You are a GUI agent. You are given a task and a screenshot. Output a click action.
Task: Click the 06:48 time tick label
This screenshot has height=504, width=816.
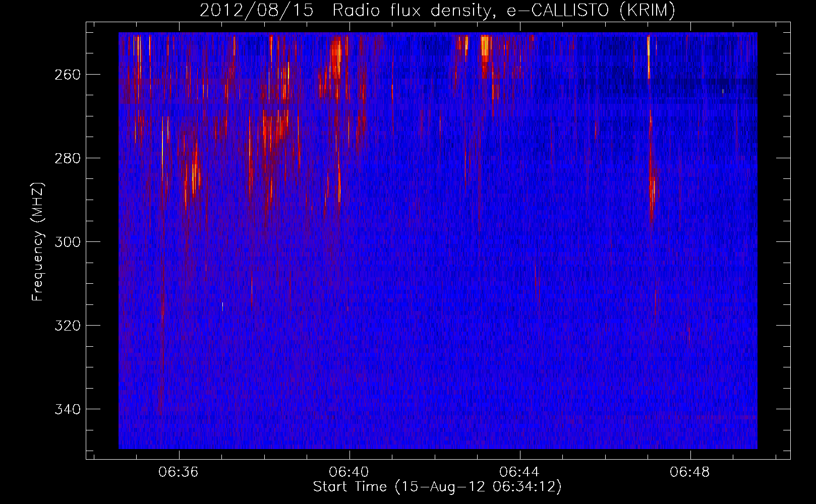(x=690, y=472)
